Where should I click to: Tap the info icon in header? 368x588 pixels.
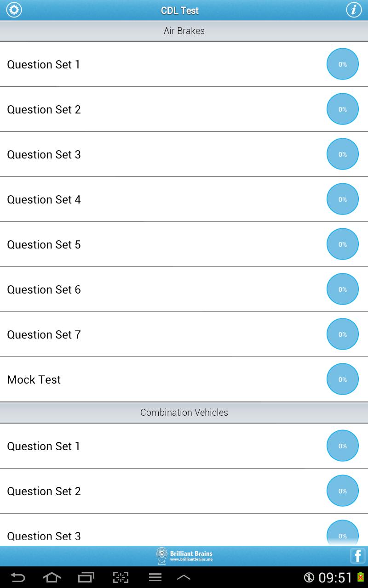click(x=354, y=10)
